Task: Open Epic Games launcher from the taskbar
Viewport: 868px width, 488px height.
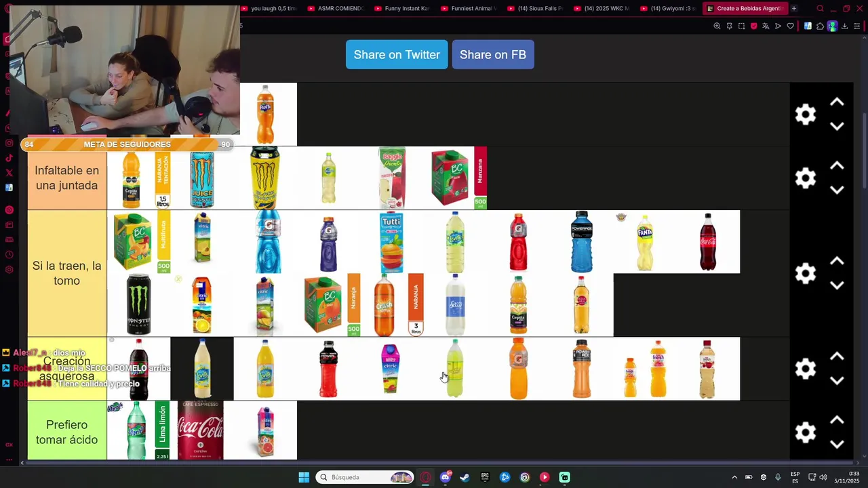Action: click(485, 477)
